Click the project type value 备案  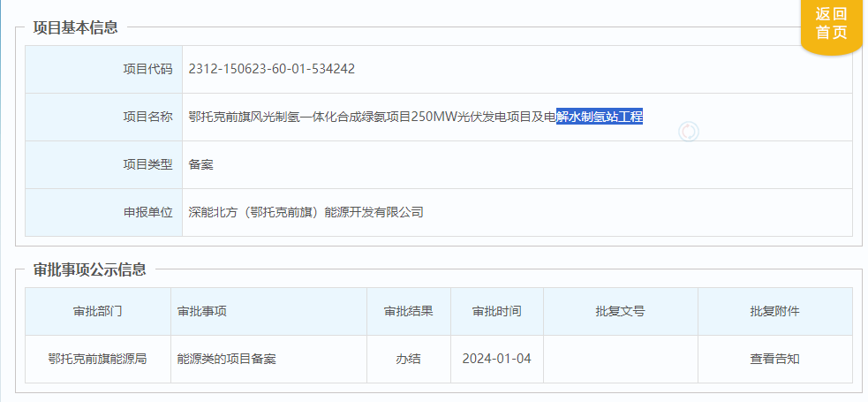click(201, 164)
